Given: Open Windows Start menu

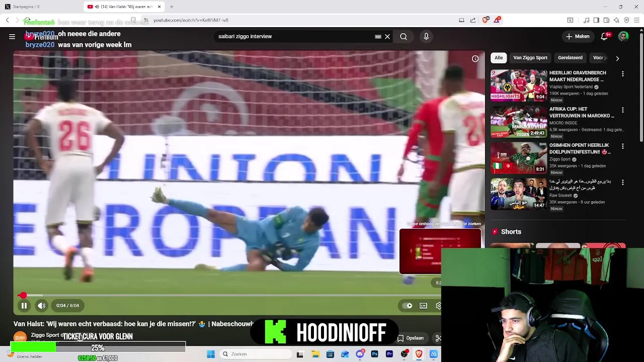Looking at the screenshot, I should [x=211, y=354].
